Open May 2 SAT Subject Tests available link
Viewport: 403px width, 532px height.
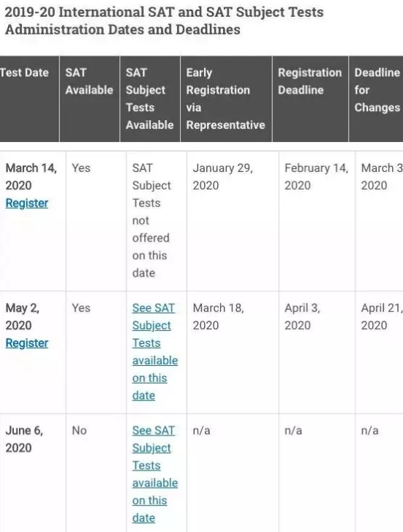pos(155,351)
